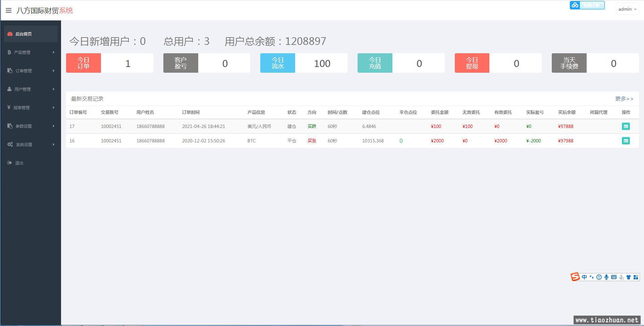Click product cell BTC
This screenshot has width=644, height=326.
pos(252,141)
